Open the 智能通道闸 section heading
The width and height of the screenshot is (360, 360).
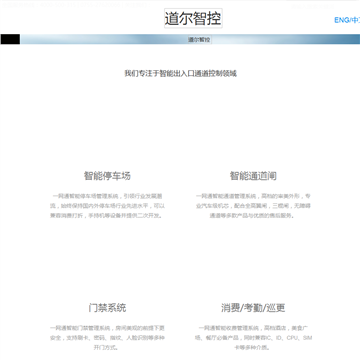click(x=253, y=176)
